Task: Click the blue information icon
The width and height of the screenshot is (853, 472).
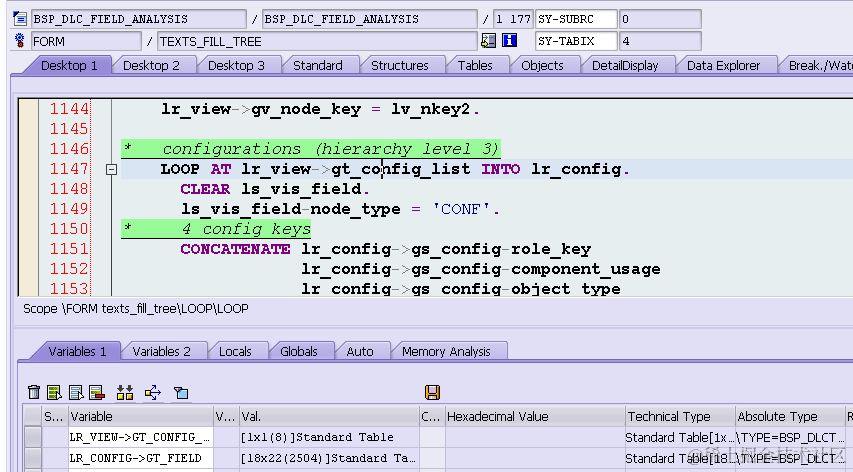Action: tap(509, 40)
